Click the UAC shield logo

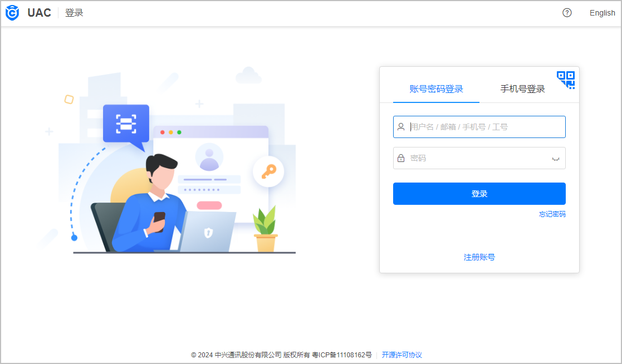12,13
